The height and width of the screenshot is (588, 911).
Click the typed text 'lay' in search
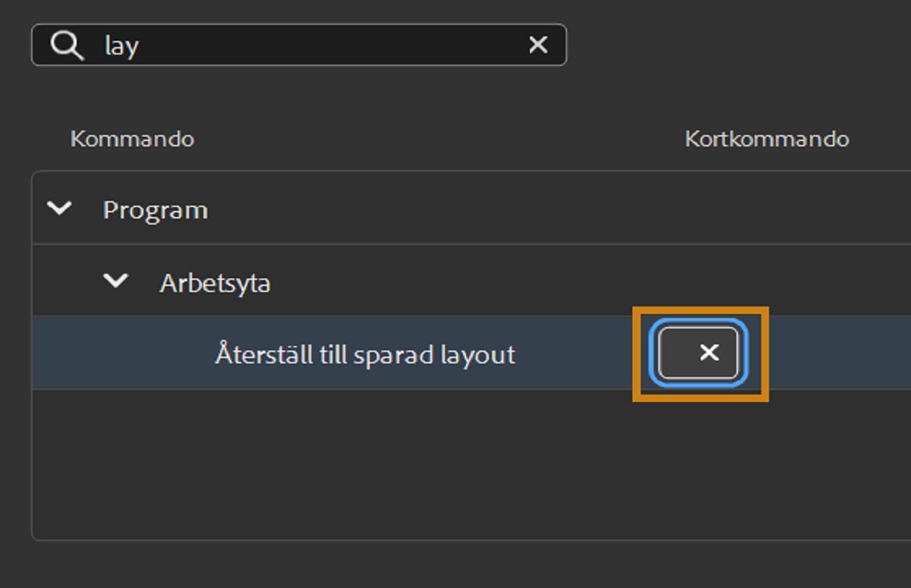121,46
